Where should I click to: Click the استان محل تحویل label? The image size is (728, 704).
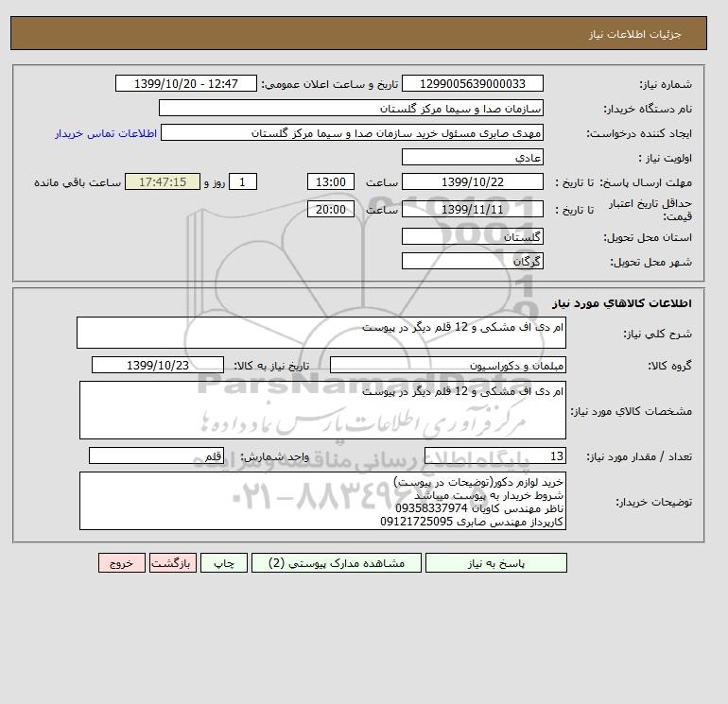[x=648, y=237]
